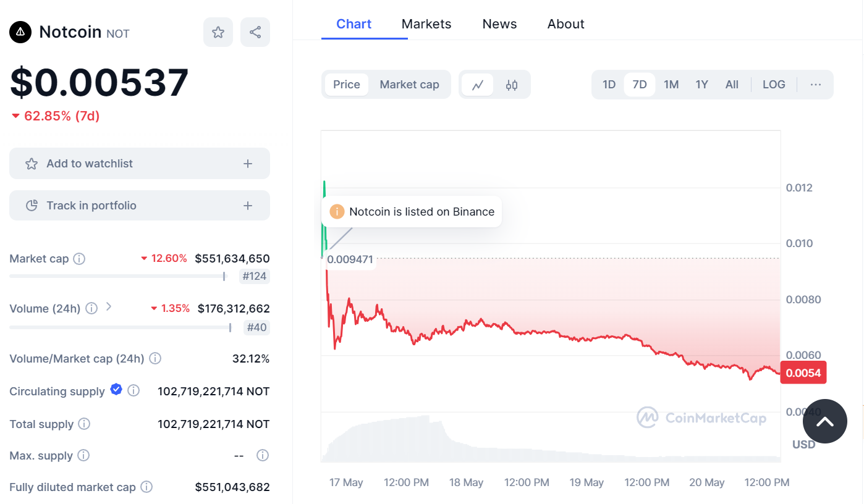Open the Chart tab
The image size is (864, 504).
click(354, 24)
